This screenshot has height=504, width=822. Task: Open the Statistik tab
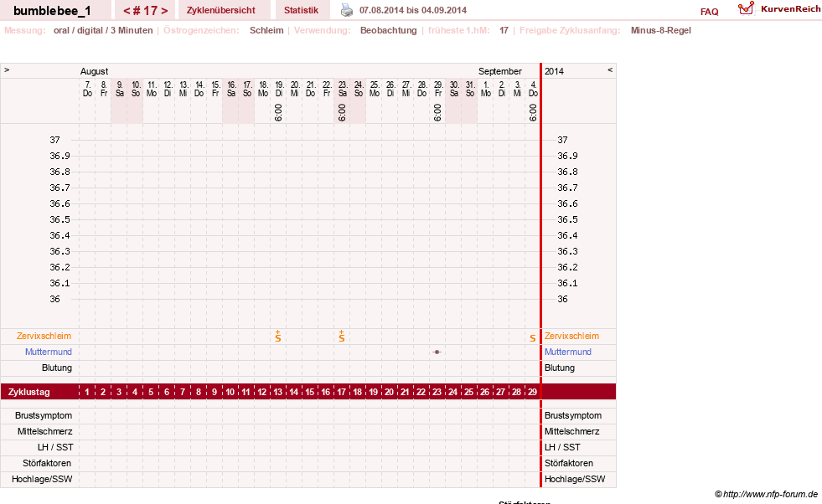pos(301,11)
